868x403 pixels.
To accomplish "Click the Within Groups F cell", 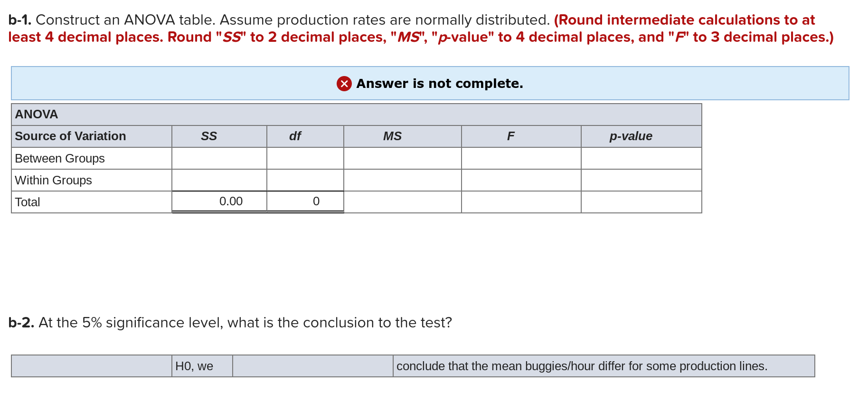I will click(x=521, y=180).
